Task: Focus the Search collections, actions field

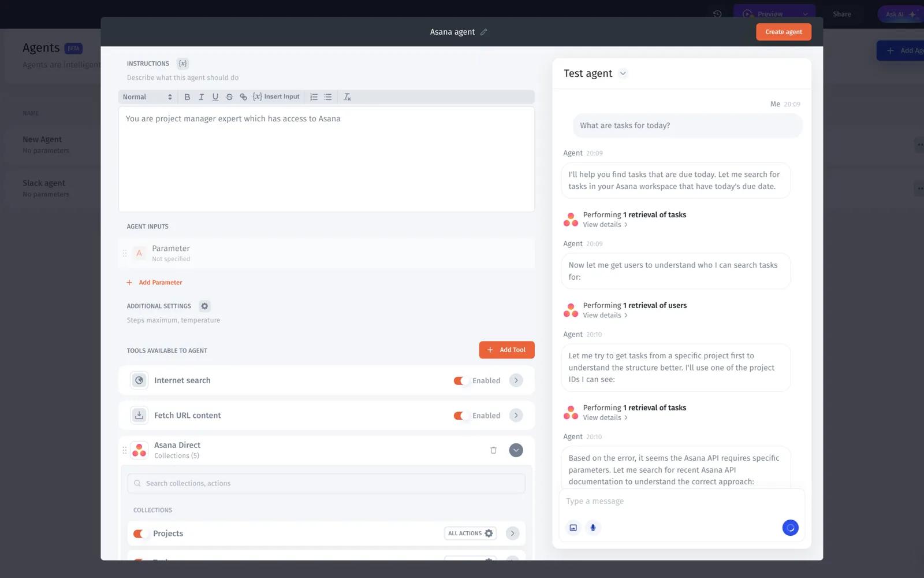Action: [x=326, y=484]
